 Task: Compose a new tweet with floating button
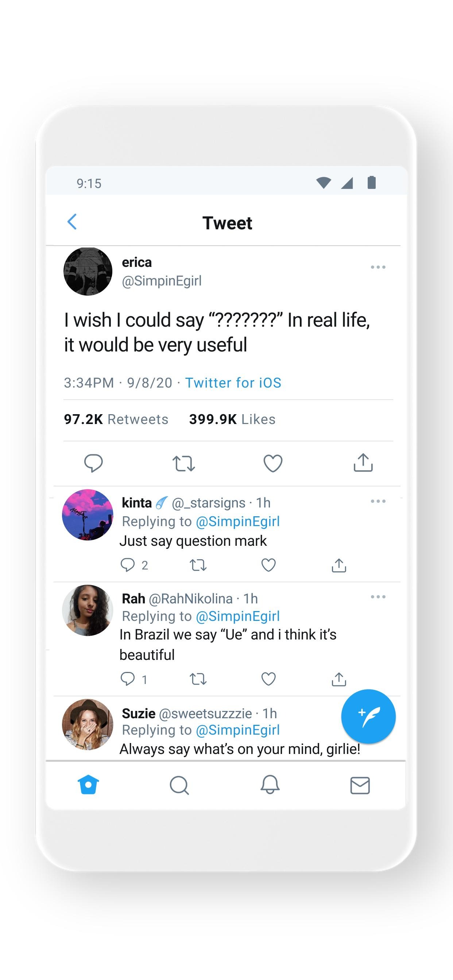(x=368, y=716)
